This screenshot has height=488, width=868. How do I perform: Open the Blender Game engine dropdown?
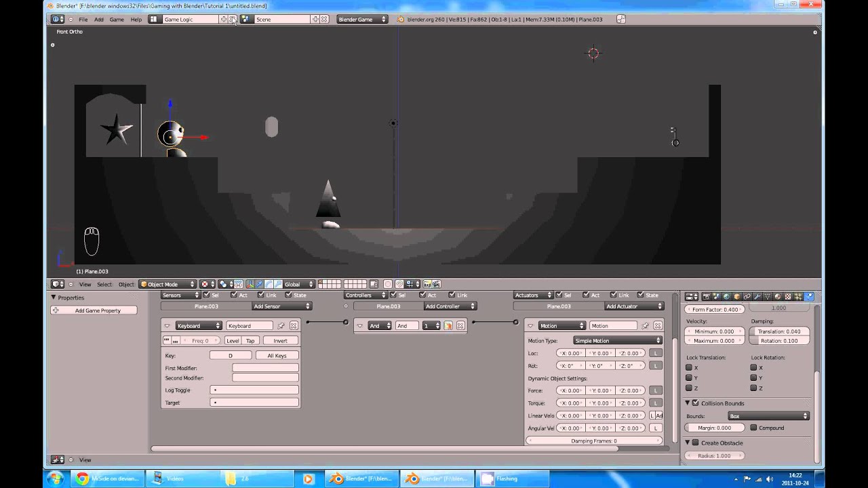363,19
